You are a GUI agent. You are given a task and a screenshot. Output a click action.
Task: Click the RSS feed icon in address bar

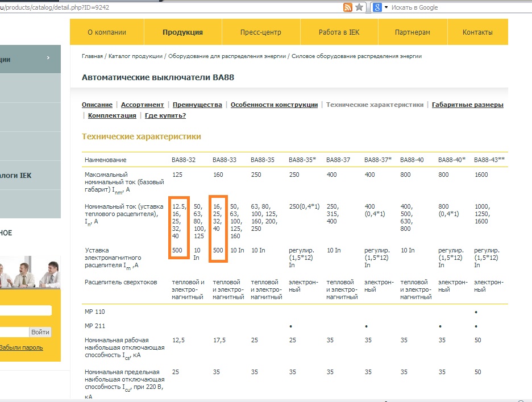(x=348, y=7)
